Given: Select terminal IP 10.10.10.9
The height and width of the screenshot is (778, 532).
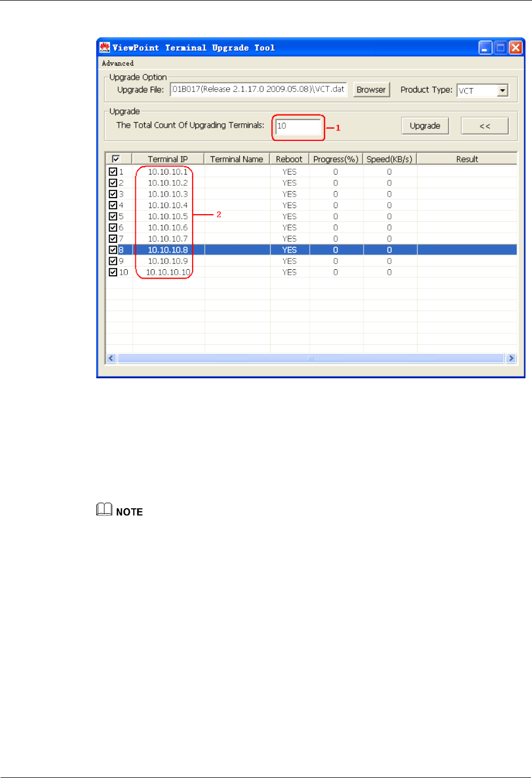Looking at the screenshot, I should pos(168,261).
